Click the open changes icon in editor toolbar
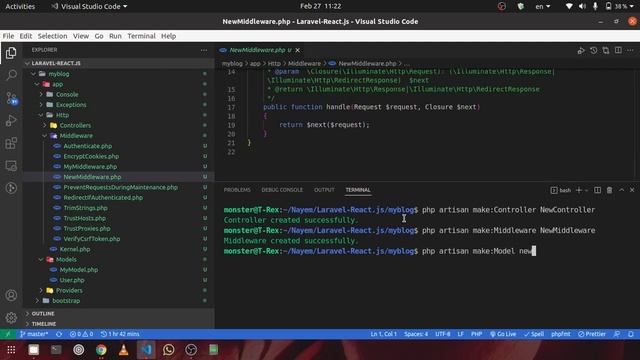Image resolution: width=640 pixels, height=360 pixels. coord(606,50)
